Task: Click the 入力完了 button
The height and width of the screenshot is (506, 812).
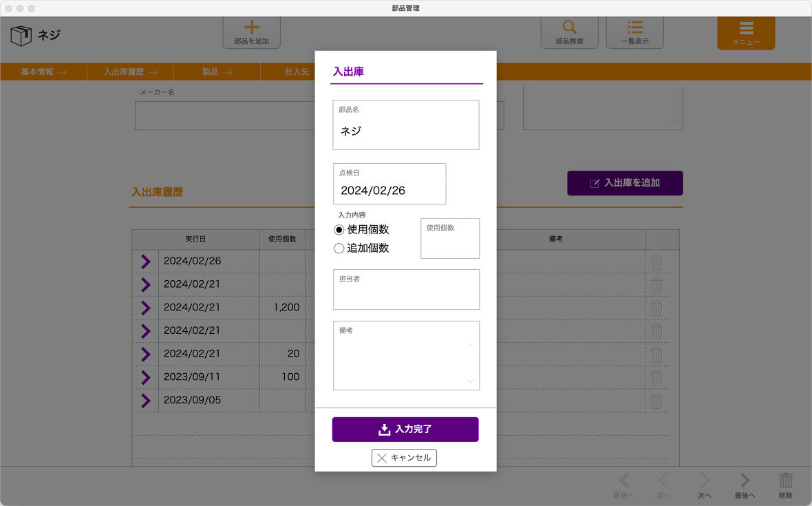Action: click(x=405, y=430)
